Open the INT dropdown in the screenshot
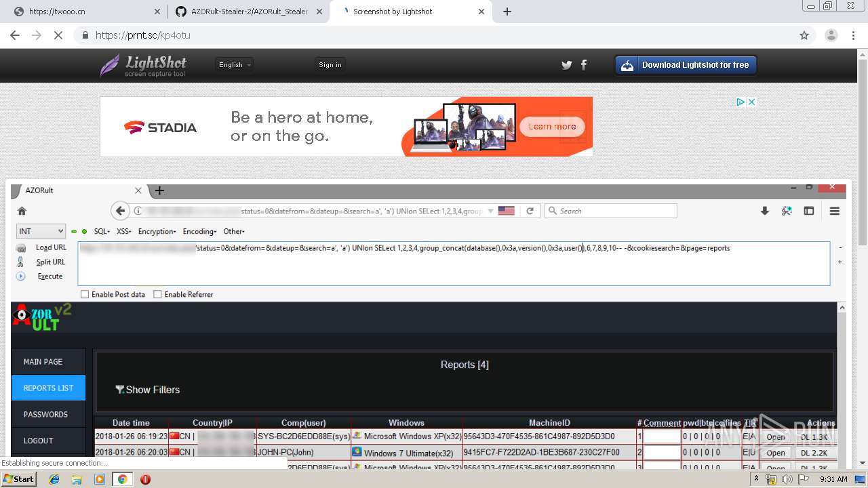The width and height of the screenshot is (868, 488). point(41,231)
